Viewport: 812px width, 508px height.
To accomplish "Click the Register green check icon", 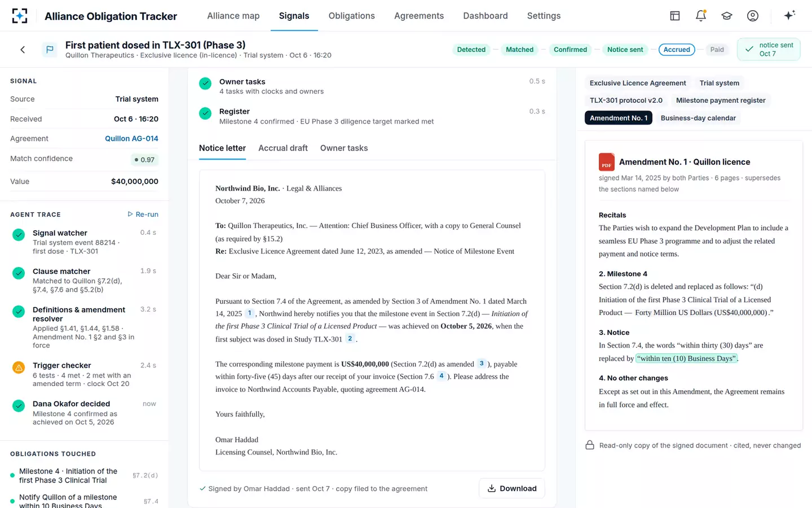I will (x=205, y=113).
